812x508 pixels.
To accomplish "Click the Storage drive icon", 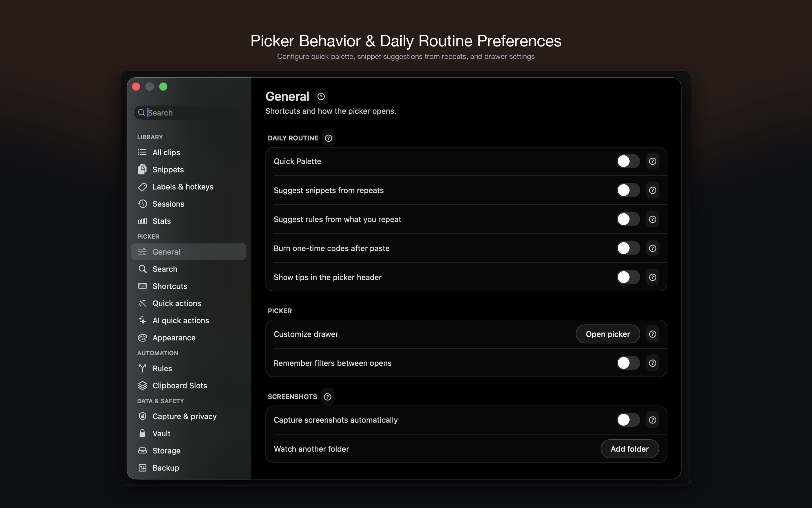I will click(142, 450).
